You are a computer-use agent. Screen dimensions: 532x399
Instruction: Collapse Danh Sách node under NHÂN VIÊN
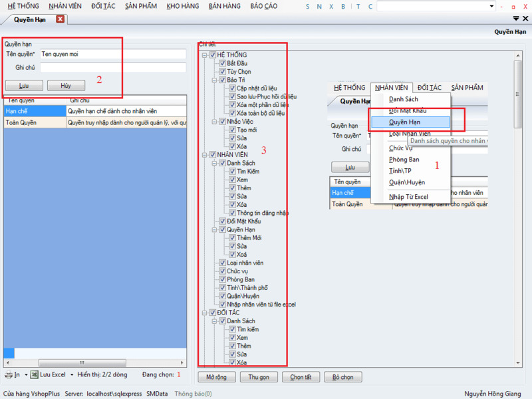[x=214, y=163]
